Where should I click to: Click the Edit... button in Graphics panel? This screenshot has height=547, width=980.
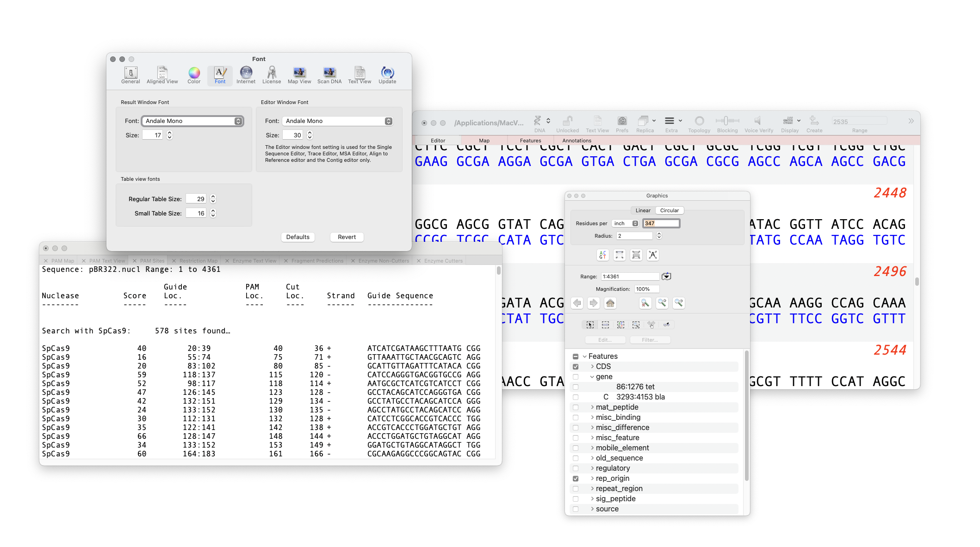pyautogui.click(x=605, y=340)
